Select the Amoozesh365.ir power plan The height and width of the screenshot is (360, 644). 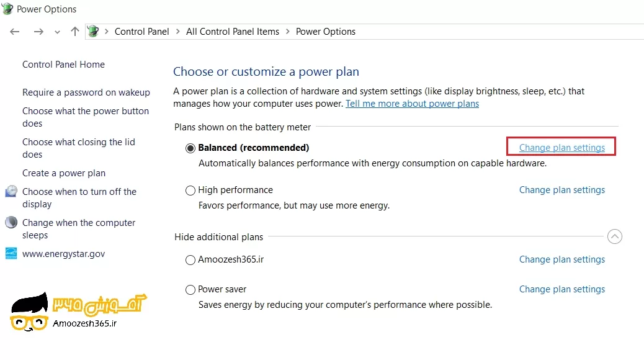click(190, 260)
